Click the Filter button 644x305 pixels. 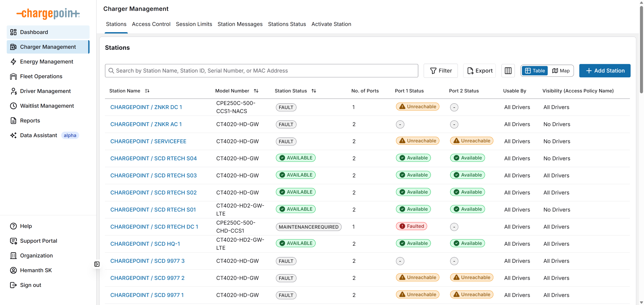click(441, 71)
